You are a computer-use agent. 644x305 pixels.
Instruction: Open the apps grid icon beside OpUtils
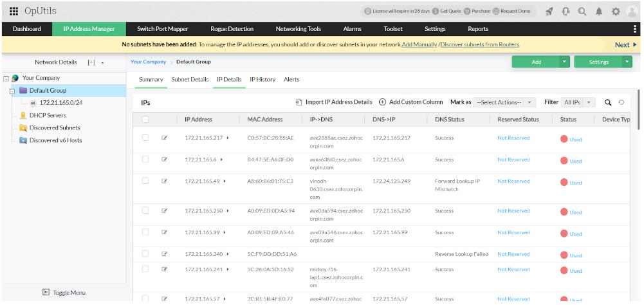(14, 11)
